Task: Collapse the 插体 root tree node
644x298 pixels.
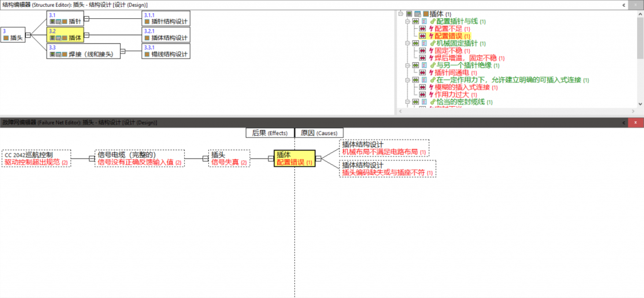Action: (x=400, y=13)
